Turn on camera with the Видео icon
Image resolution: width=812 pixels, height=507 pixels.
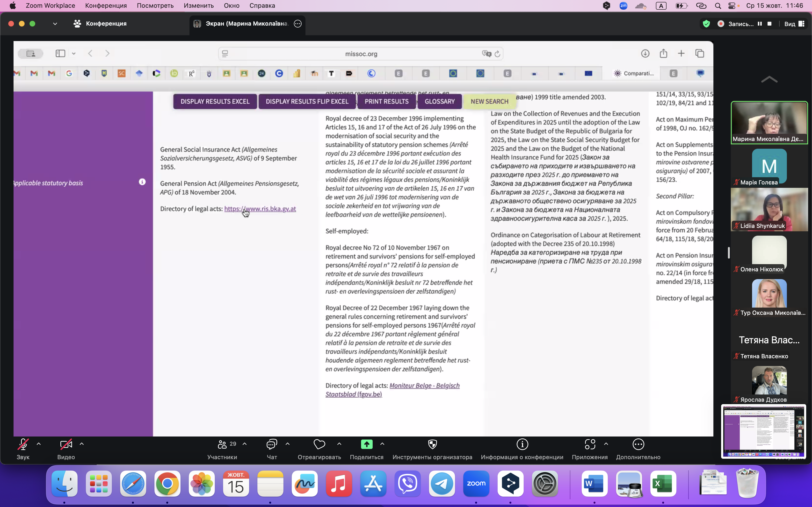click(66, 445)
